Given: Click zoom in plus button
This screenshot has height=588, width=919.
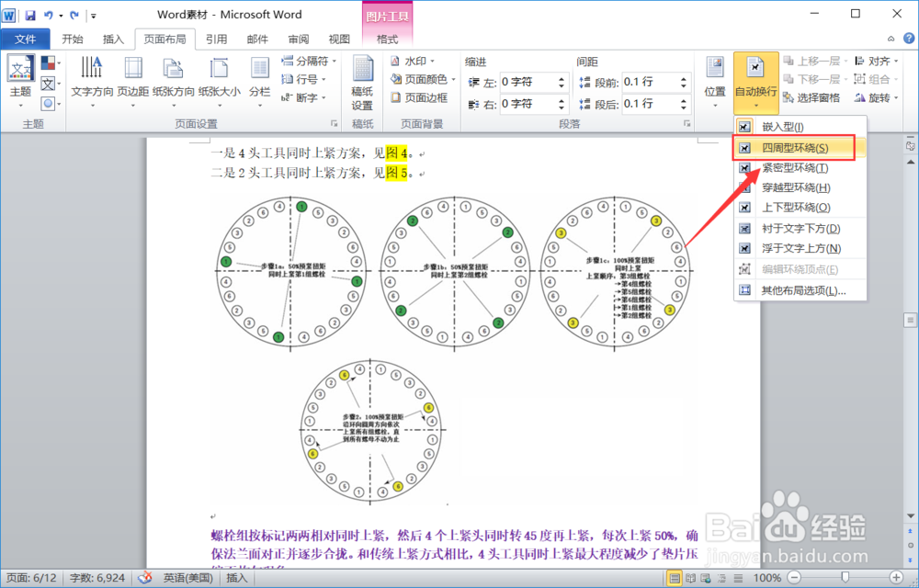Looking at the screenshot, I should tap(896, 578).
